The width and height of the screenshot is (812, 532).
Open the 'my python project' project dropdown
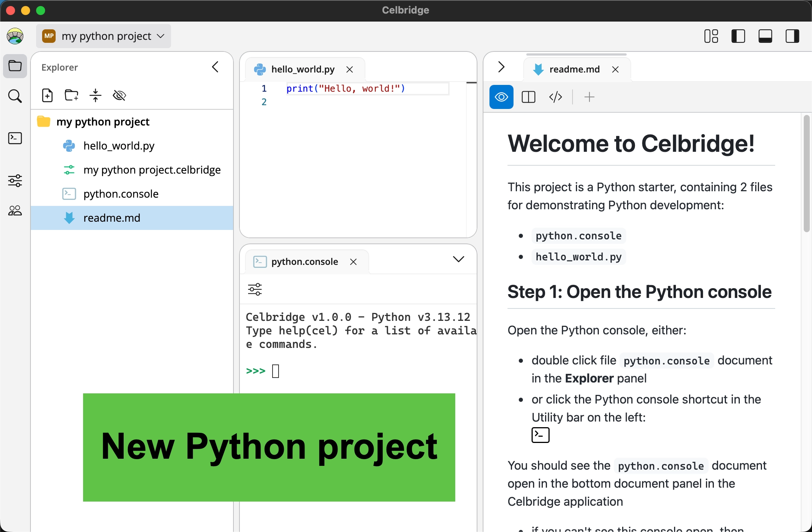103,36
